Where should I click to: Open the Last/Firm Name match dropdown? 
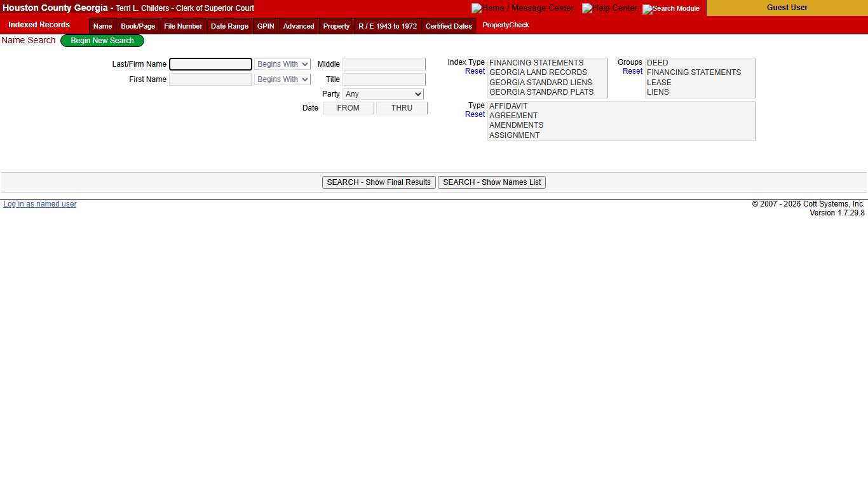coord(282,64)
